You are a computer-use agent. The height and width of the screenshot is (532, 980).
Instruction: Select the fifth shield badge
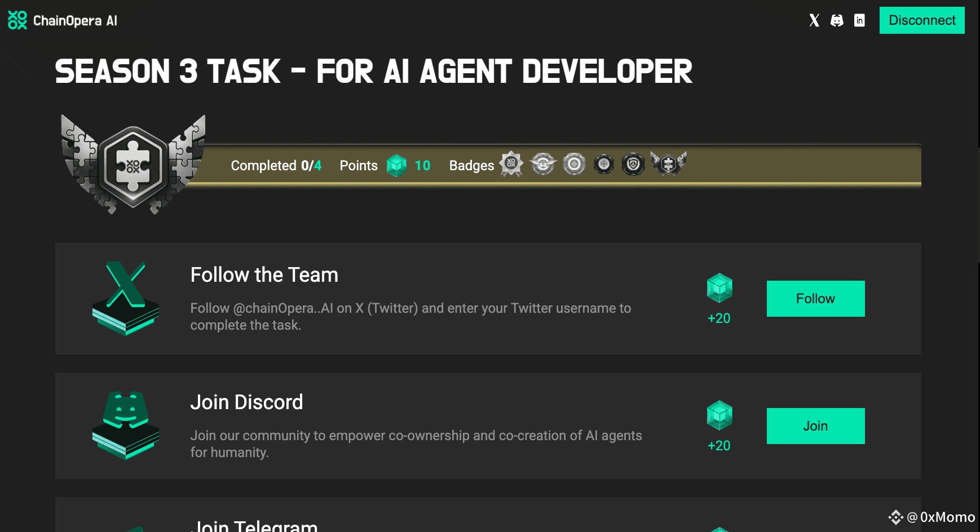633,164
